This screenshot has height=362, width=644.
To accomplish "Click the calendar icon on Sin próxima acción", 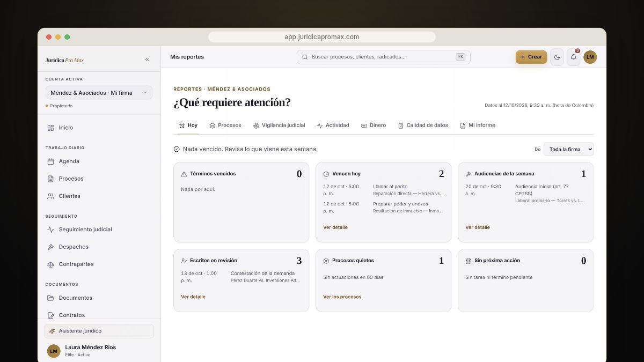I will (x=469, y=261).
